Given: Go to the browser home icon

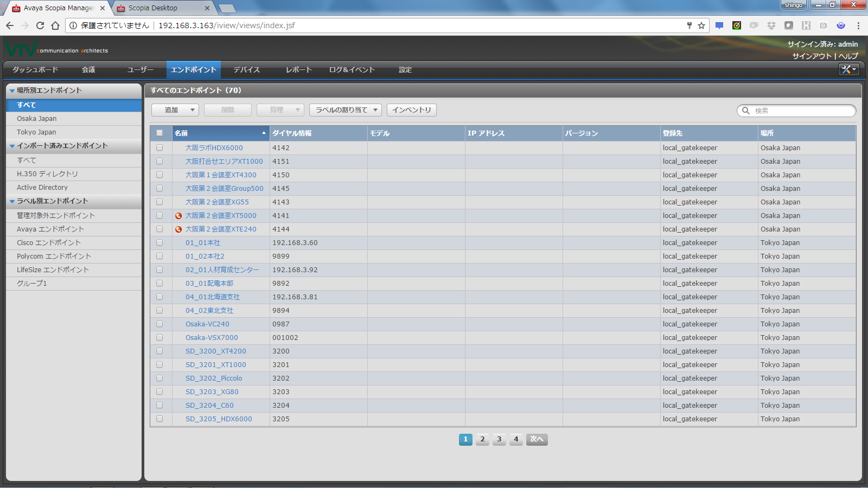Looking at the screenshot, I should [x=55, y=25].
